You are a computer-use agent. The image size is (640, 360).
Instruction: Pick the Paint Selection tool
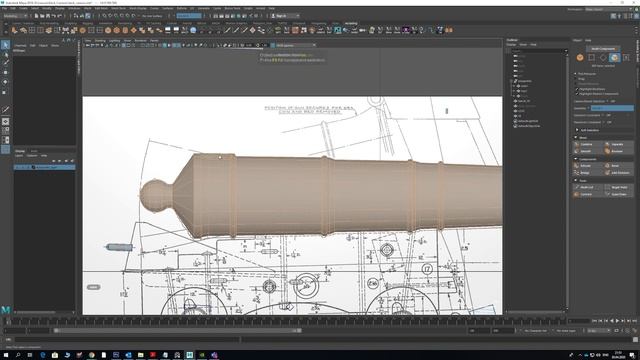pos(5,63)
